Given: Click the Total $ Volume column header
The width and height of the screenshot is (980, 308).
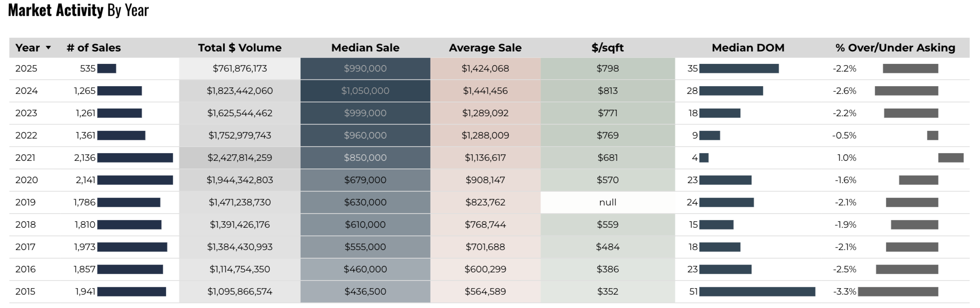Looking at the screenshot, I should [x=239, y=48].
